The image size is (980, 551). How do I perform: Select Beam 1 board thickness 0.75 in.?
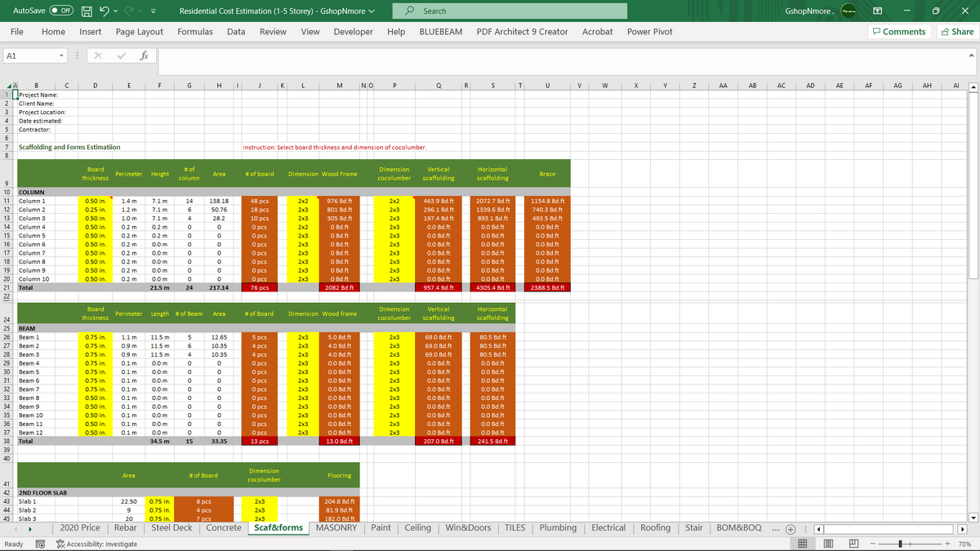95,336
